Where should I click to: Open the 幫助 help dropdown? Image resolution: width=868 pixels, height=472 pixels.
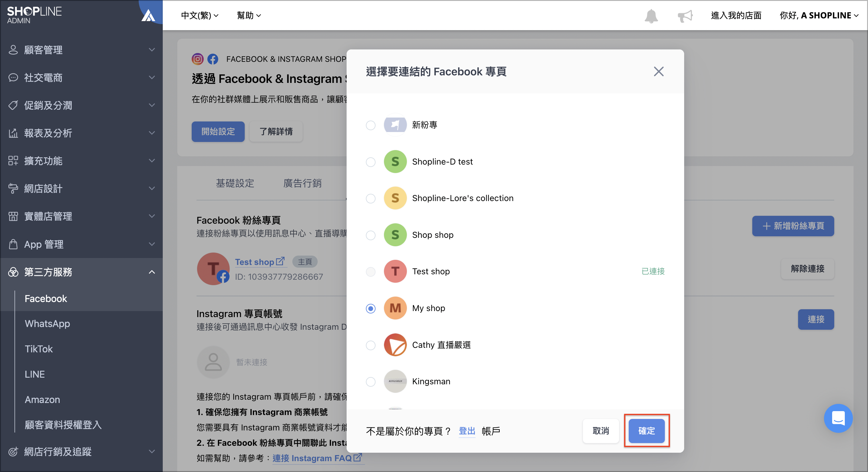(249, 15)
